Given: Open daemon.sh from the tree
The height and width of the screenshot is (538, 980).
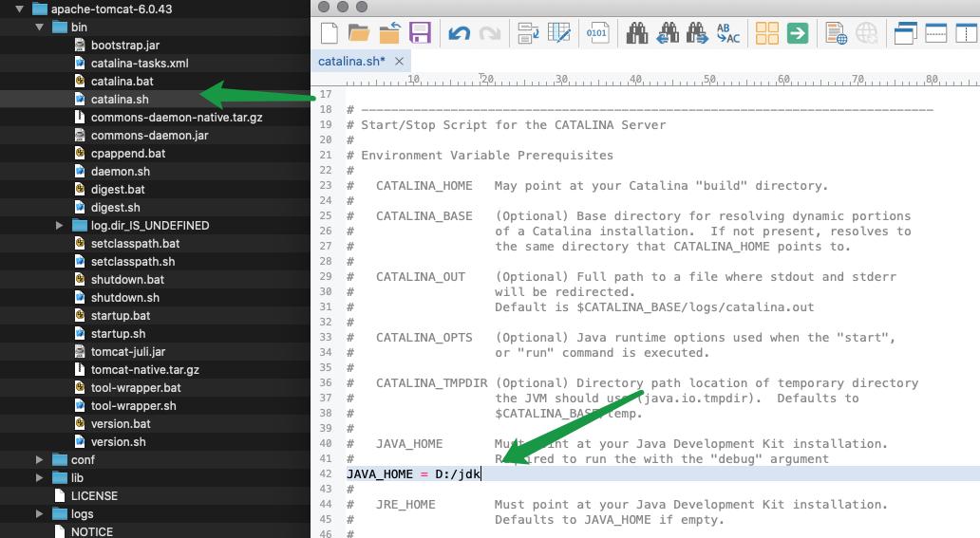Looking at the screenshot, I should tap(120, 172).
